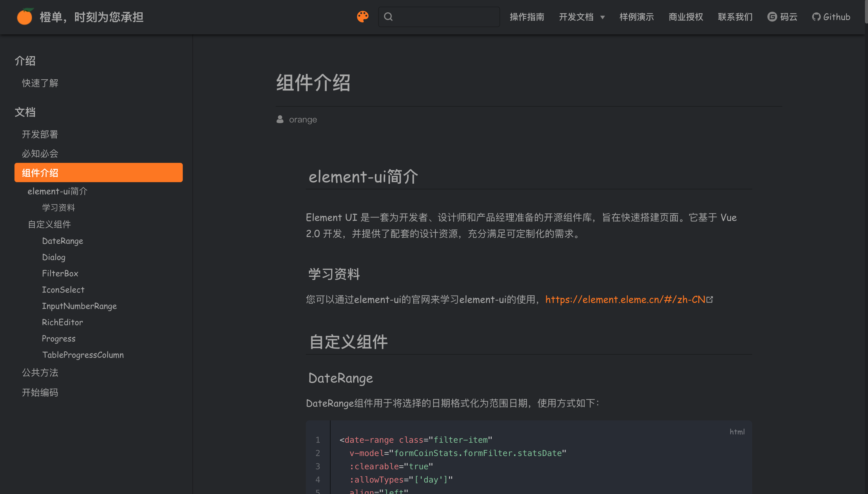Screen dimensions: 868x494
Task: Open the Github icon link
Action: [x=816, y=17]
